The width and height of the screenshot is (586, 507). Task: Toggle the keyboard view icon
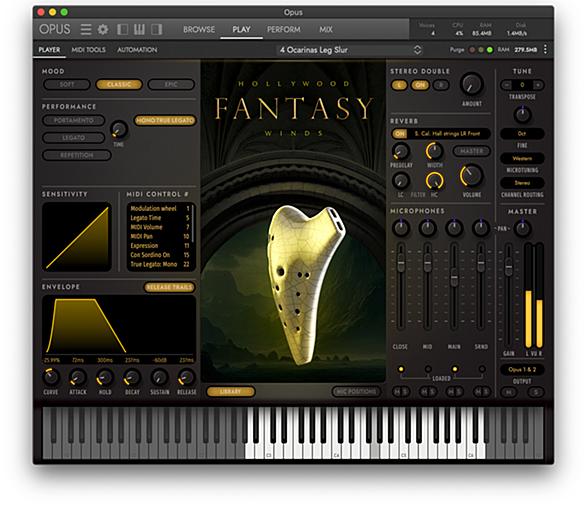[139, 29]
